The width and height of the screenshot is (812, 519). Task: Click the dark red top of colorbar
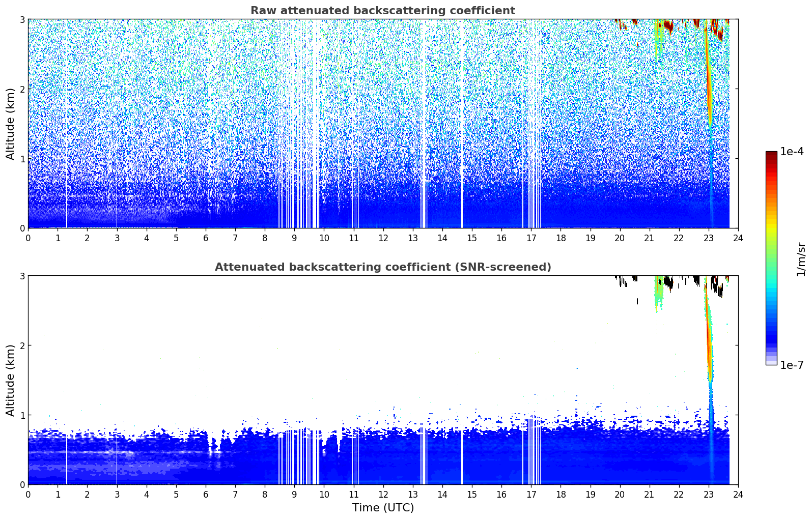tap(771, 155)
